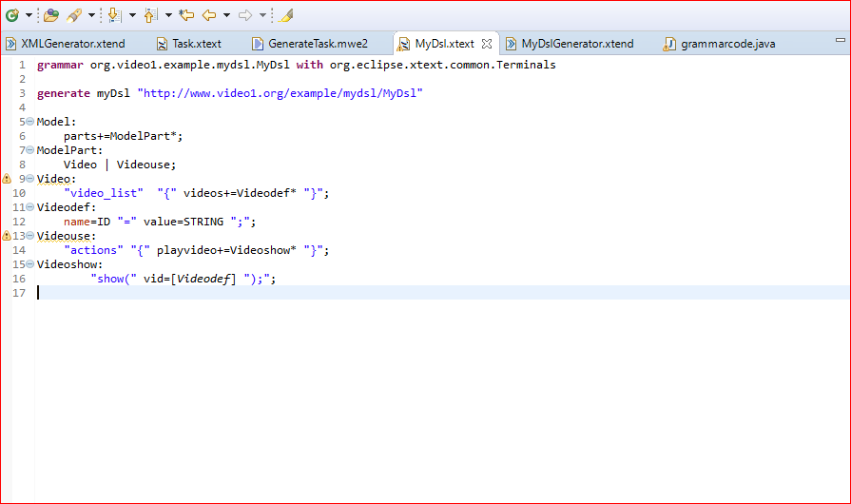Click the 'generate' keyword on line 3

(64, 93)
